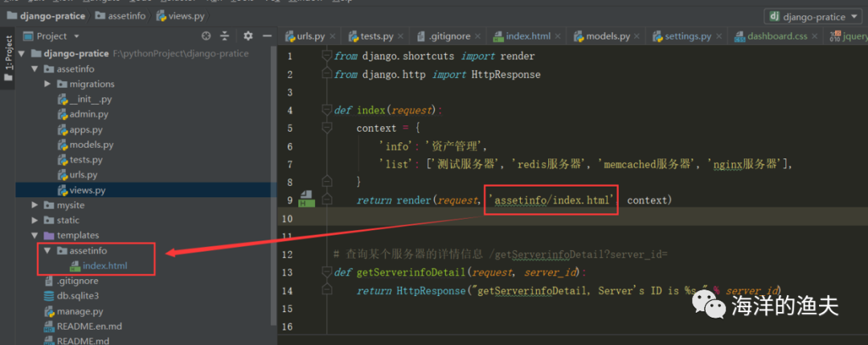The width and height of the screenshot is (868, 345).
Task: Select db.sqlite3 in project tree
Action: pos(72,296)
